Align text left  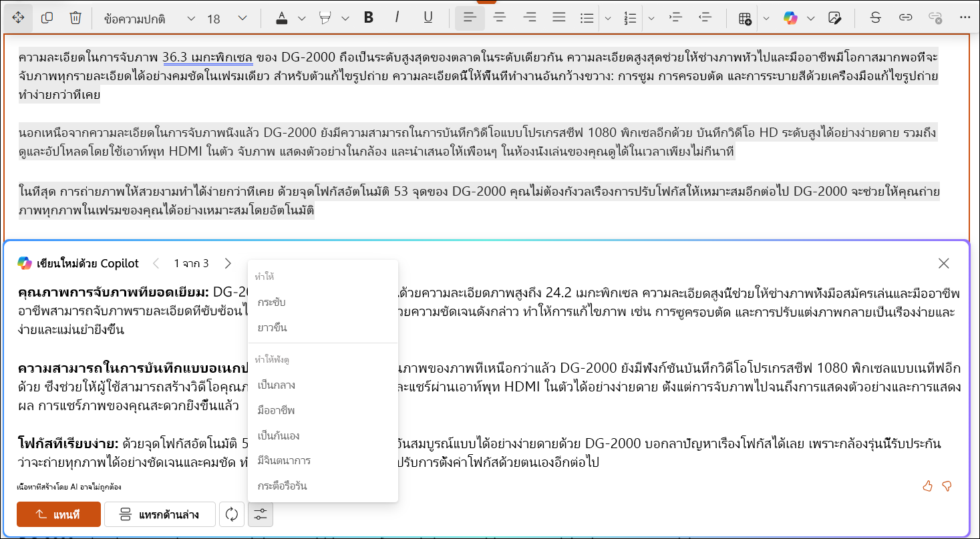tap(470, 18)
